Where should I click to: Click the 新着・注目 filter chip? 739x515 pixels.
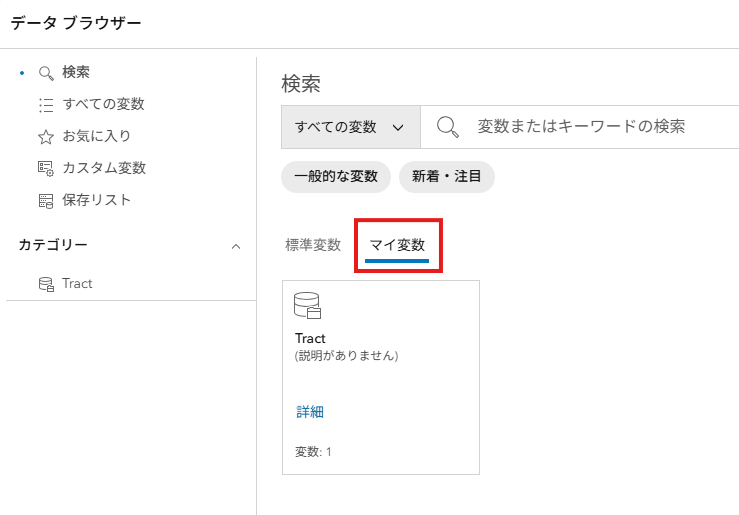coord(446,177)
